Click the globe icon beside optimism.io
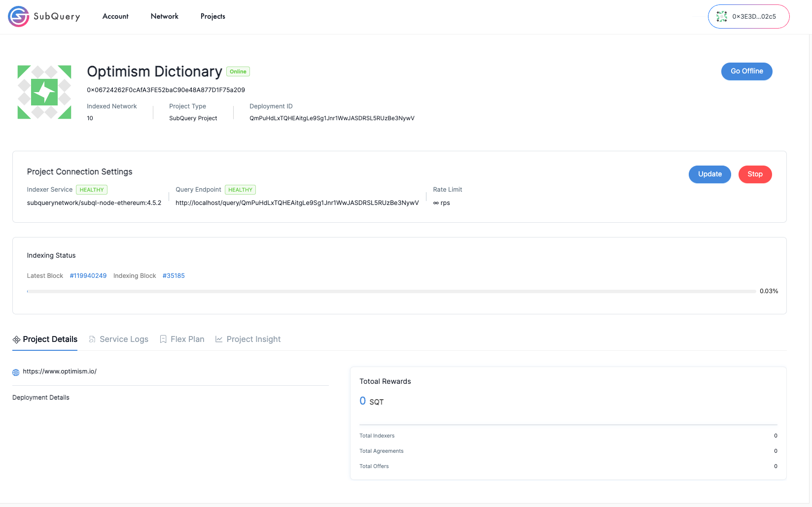Image resolution: width=812 pixels, height=507 pixels. [16, 372]
